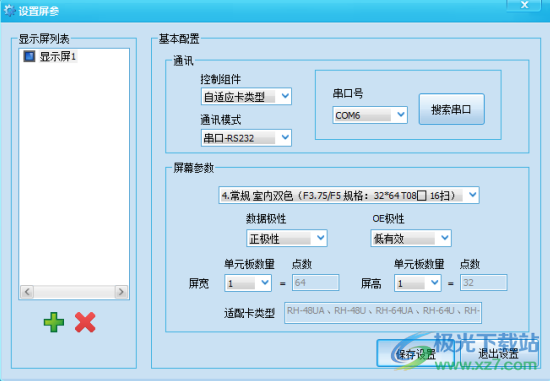The width and height of the screenshot is (550, 381).
Task: Expand the screen spec dropdown 4.常规 室内双色
Action: (x=349, y=195)
